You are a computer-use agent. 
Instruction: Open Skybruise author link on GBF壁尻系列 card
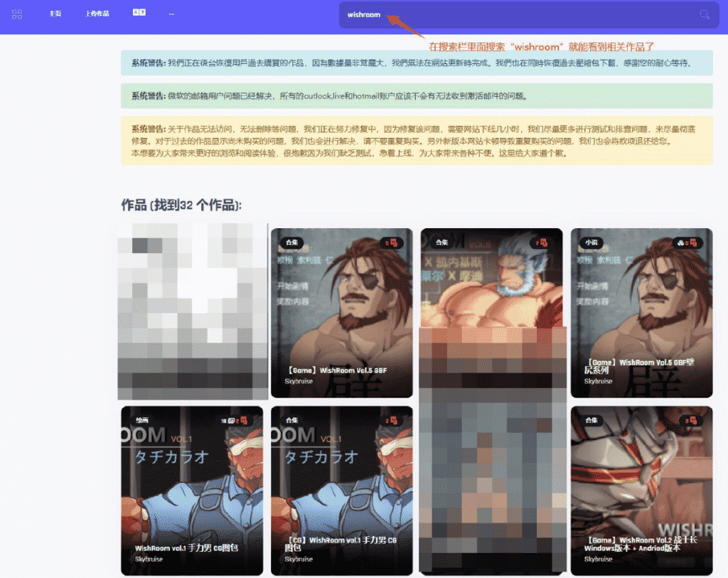[x=598, y=381]
